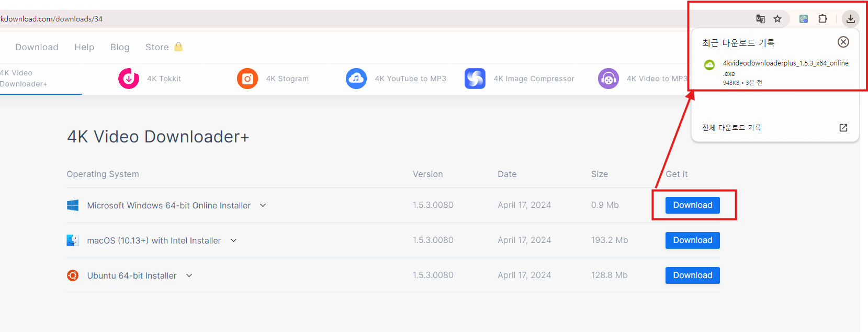Click the extension icon beside the puzzle piece
This screenshot has width=868, height=332.
coord(804,19)
